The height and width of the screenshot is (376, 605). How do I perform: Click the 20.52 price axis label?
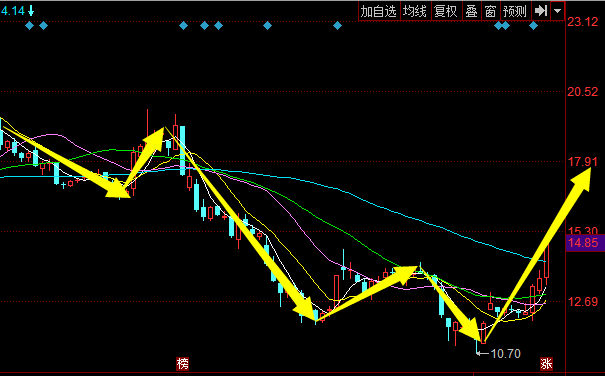click(x=583, y=92)
